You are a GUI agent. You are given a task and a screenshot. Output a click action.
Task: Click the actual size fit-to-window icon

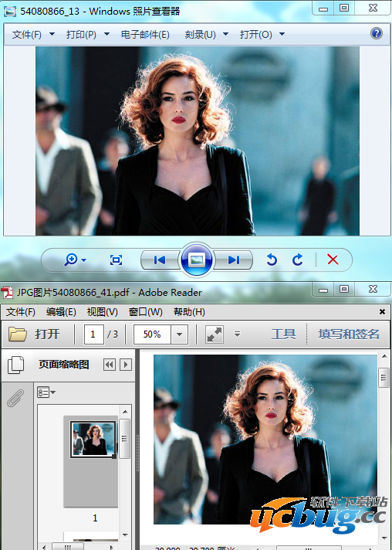(x=116, y=260)
